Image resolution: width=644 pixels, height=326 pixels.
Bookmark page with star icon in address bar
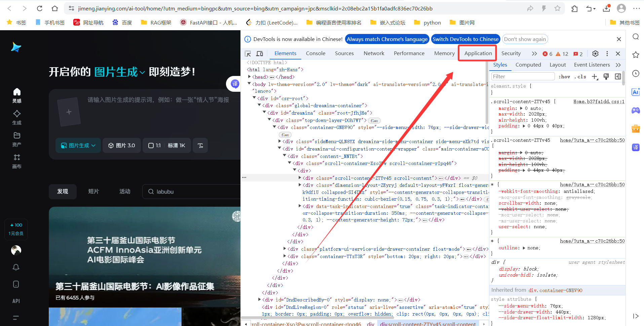coord(557,8)
